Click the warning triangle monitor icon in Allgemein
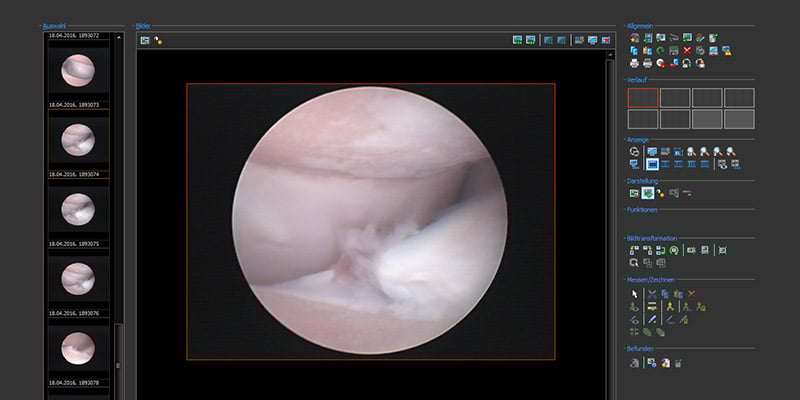Viewport: 800px width, 400px height. (726, 50)
